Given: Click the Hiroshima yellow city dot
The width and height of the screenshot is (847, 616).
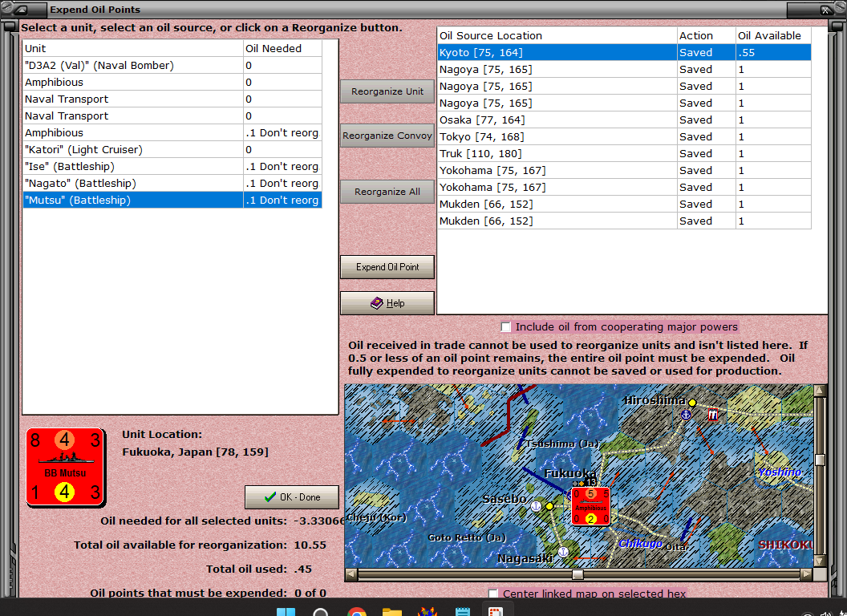Looking at the screenshot, I should tap(692, 403).
